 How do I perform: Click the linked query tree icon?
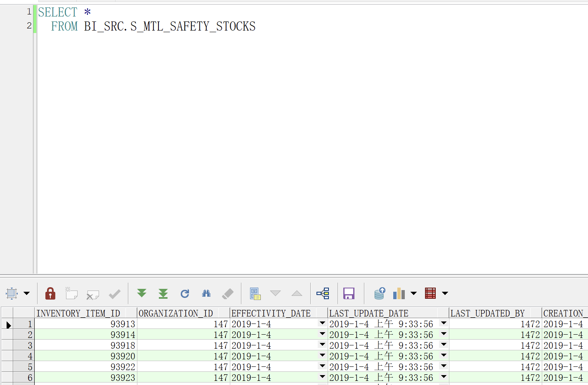pos(323,293)
